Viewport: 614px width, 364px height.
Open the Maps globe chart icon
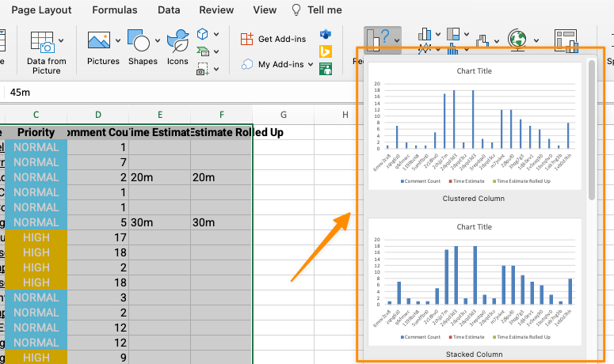click(x=518, y=39)
